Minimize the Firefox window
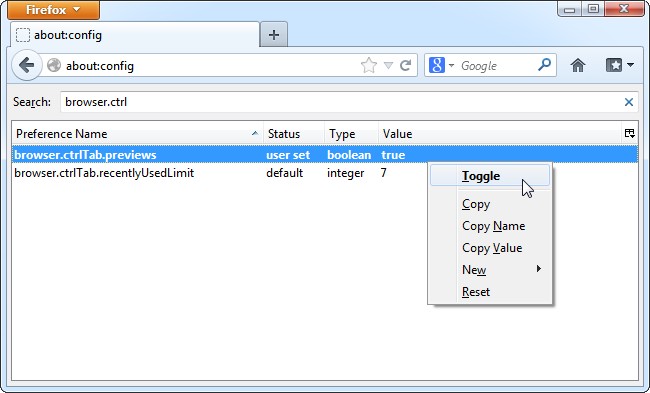Image resolution: width=650 pixels, height=393 pixels. coord(570,9)
